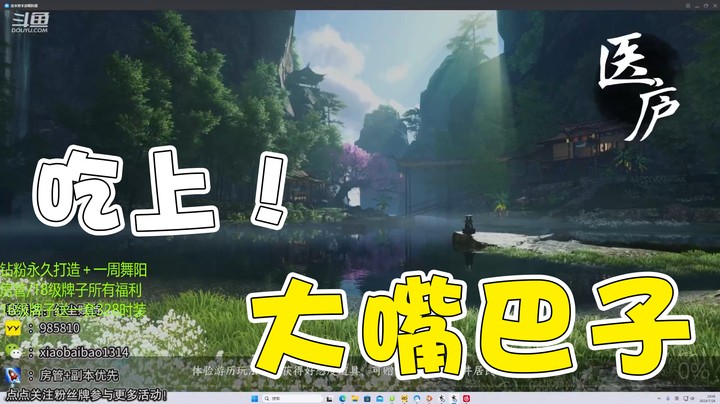Maximize the emulator window

click(706, 6)
